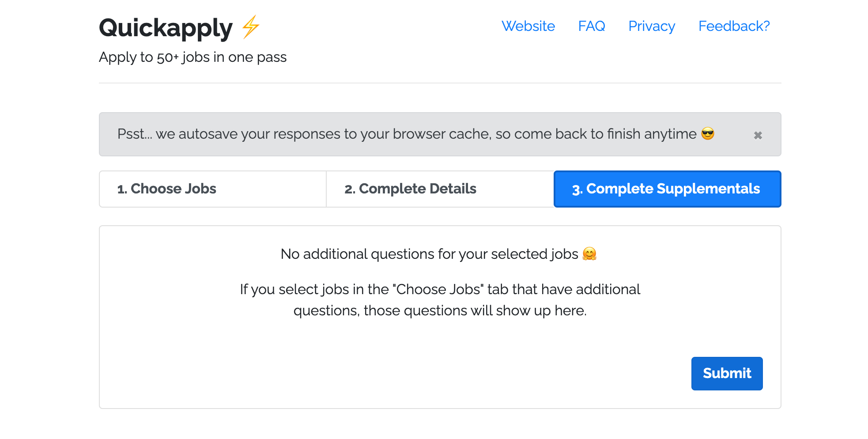This screenshot has width=868, height=439.
Task: Click the tagline about applying to 50+ jobs
Action: coord(192,57)
